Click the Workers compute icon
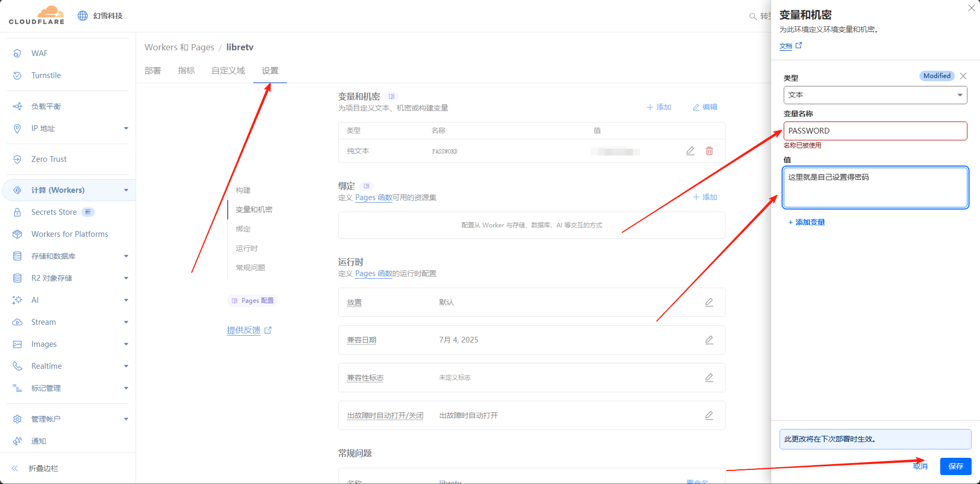Screen dimensions: 980x484 17,190
